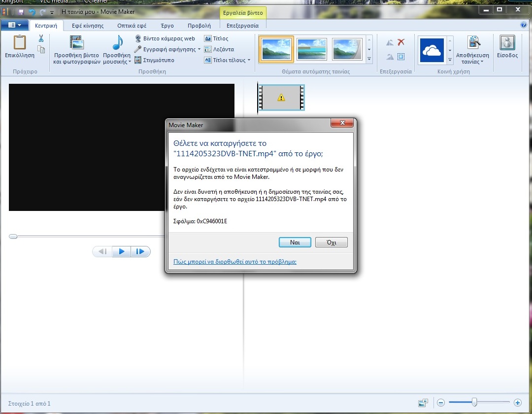532x414 pixels.
Task: Click the save icon in quick access toolbar
Action: coord(21,12)
